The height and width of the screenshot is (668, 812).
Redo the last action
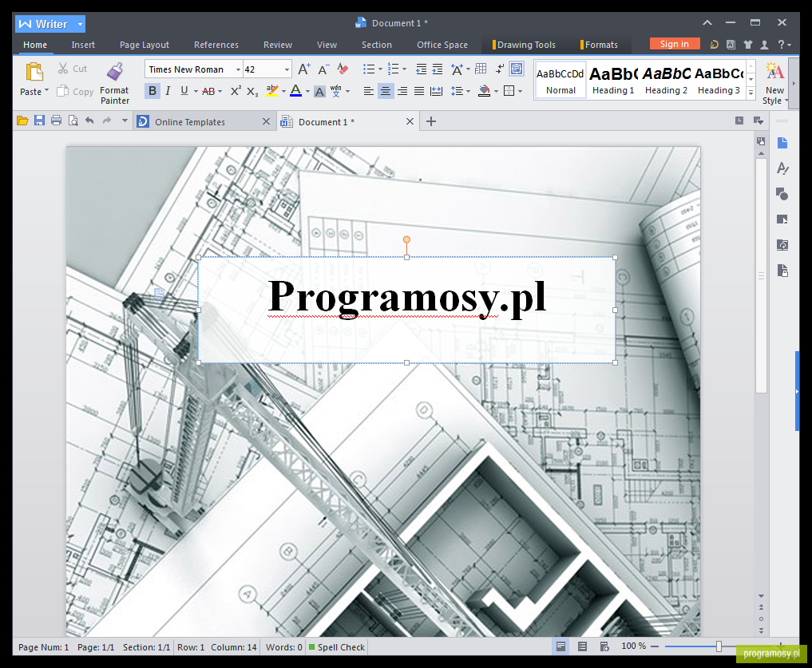pos(107,121)
